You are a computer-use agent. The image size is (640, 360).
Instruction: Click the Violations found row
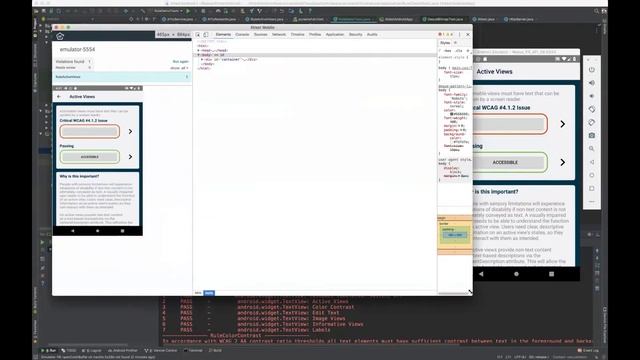click(x=73, y=62)
